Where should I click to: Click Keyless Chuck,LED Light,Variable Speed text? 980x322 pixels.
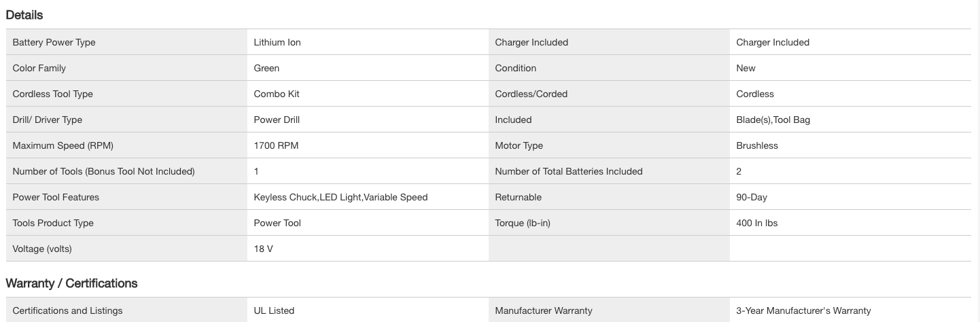[x=340, y=197]
